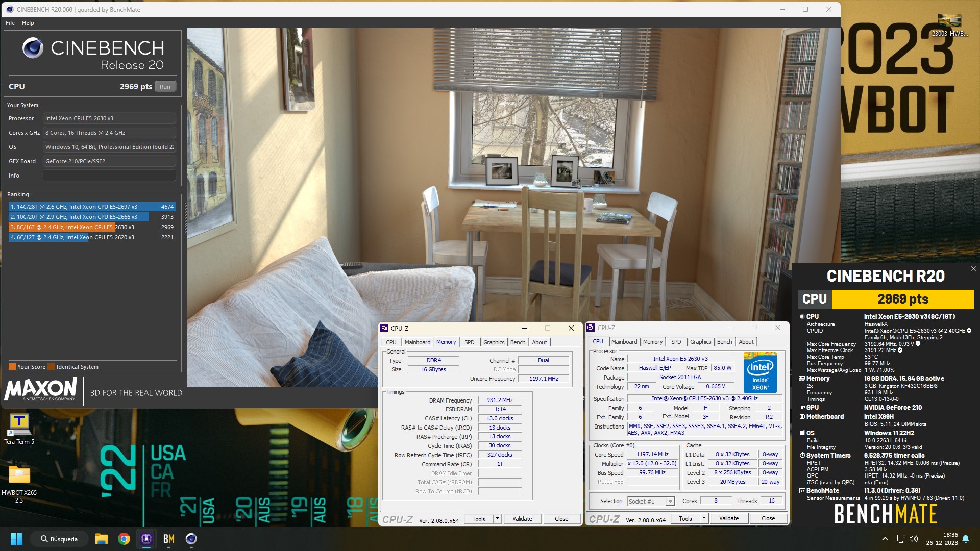This screenshot has width=980, height=551.
Task: Open Mainboard tab in CPU-Z CPU window
Action: point(624,342)
